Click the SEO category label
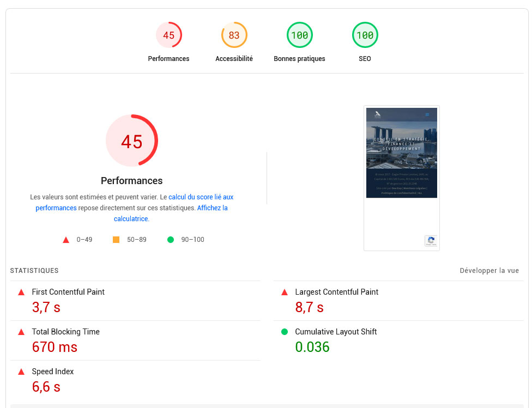Image resolution: width=532 pixels, height=408 pixels. pos(365,59)
